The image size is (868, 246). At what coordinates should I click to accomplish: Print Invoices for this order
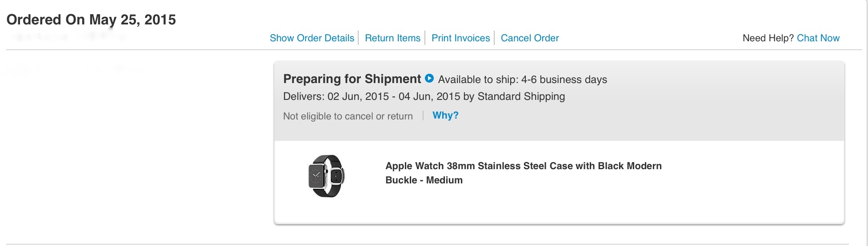(460, 38)
